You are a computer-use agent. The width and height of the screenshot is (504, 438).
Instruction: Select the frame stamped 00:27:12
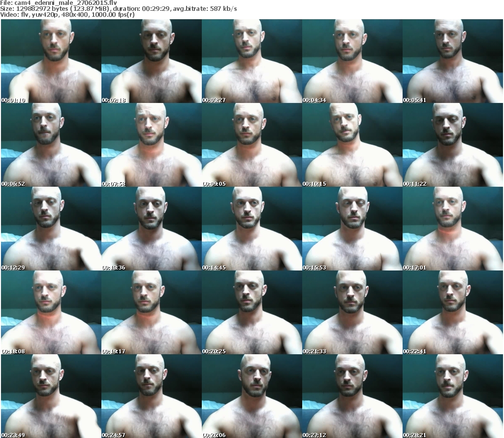point(352,396)
